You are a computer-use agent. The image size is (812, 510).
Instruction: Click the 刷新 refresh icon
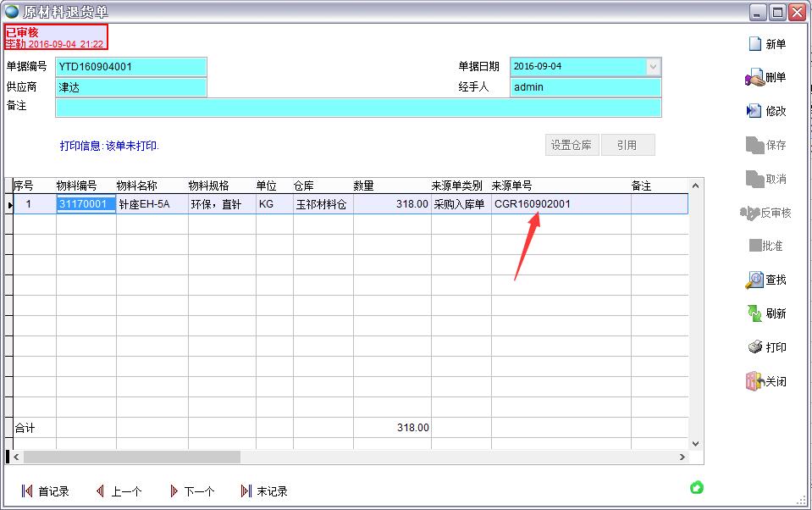769,313
